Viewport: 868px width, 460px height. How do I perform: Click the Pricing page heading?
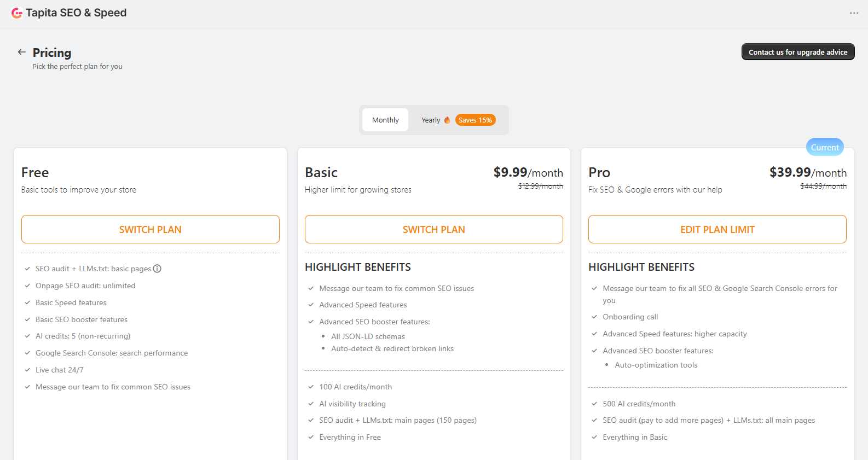click(52, 53)
